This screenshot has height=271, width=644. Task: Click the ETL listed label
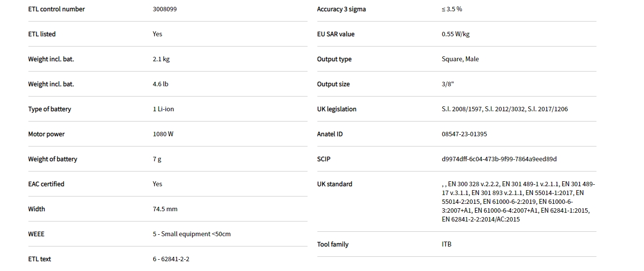pos(42,34)
